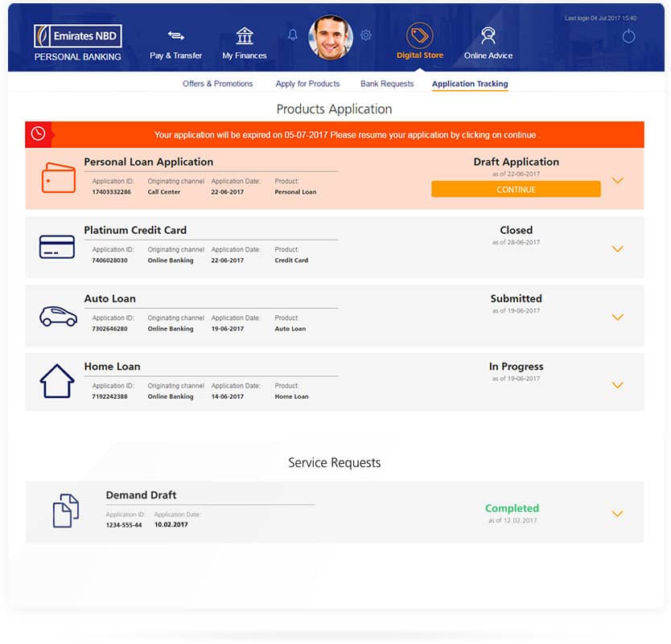671x644 pixels.
Task: Click the credit card icon for Platinum Credit Card
Action: [x=57, y=247]
